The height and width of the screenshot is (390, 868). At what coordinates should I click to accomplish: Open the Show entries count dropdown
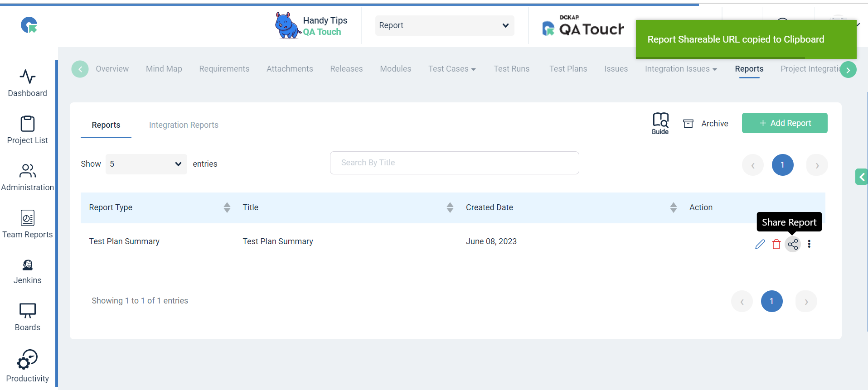pos(146,164)
